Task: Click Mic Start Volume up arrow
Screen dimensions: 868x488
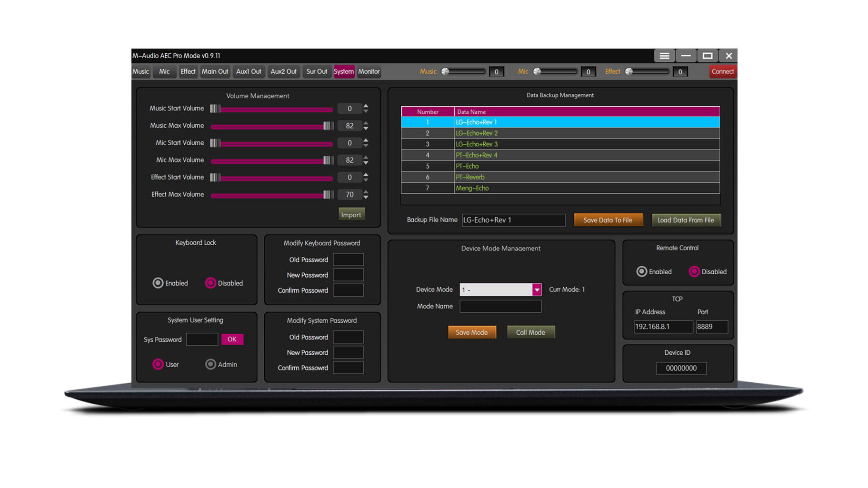Action: [x=366, y=140]
